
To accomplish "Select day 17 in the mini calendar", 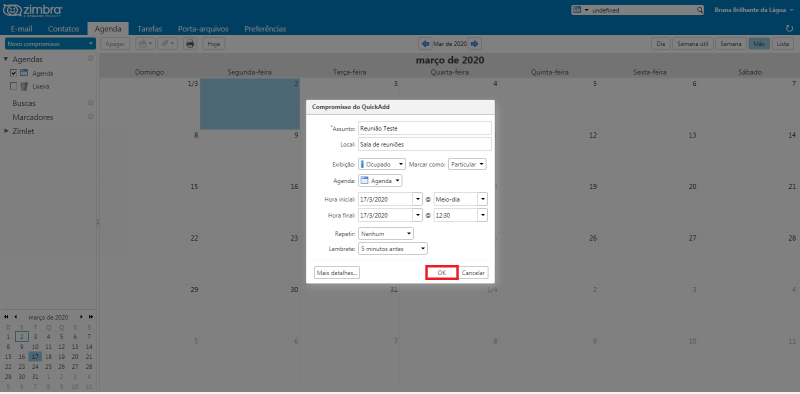I will 35,357.
